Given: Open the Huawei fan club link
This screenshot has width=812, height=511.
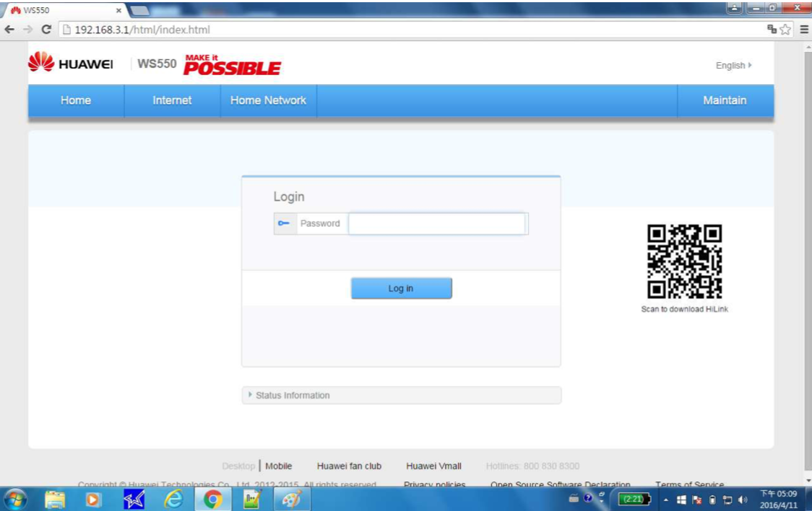Looking at the screenshot, I should pyautogui.click(x=349, y=466).
